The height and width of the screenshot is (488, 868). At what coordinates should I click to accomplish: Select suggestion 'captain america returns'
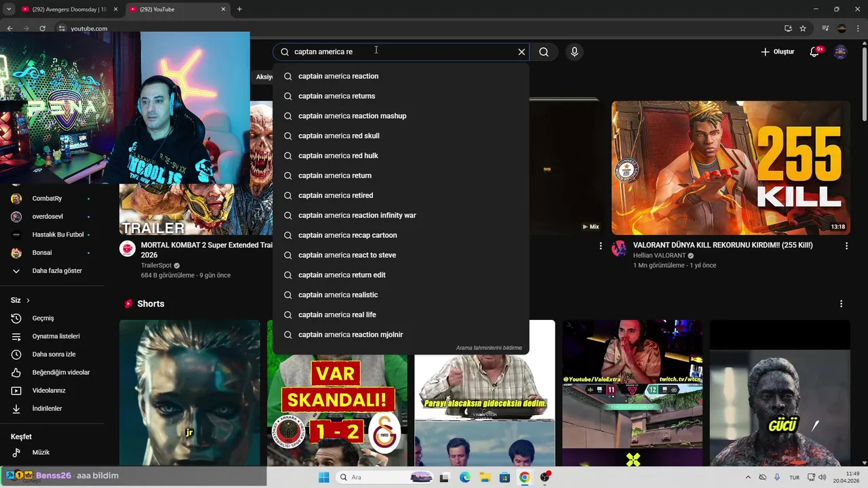click(401, 96)
